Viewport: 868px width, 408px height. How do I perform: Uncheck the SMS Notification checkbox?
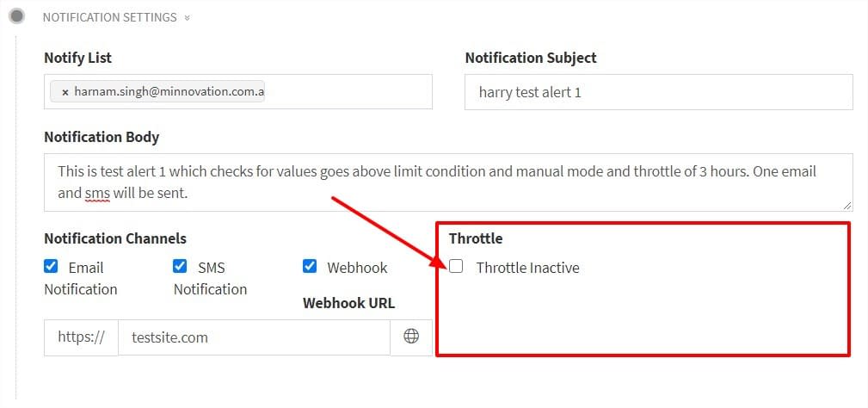(180, 267)
